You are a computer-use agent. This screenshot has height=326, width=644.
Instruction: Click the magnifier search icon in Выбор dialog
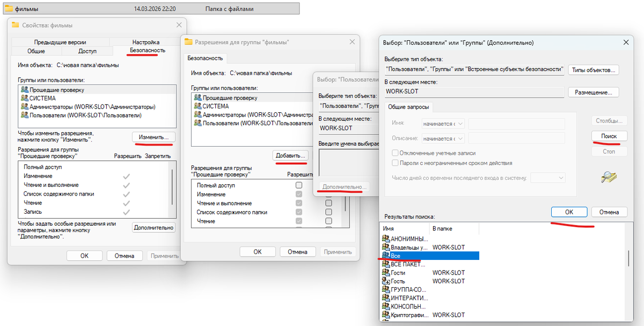609,177
